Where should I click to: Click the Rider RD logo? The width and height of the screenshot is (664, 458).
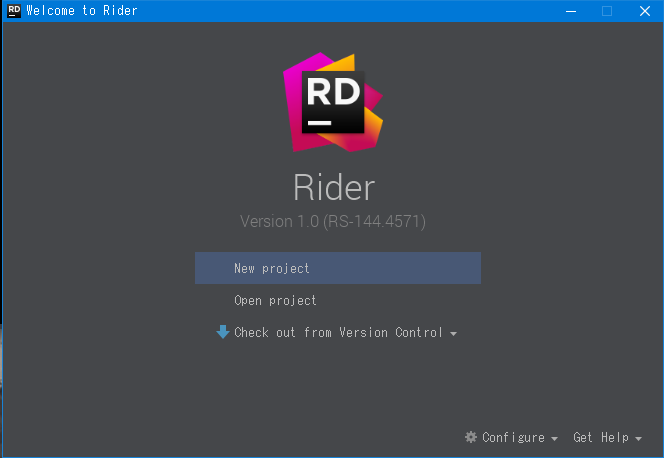(333, 102)
